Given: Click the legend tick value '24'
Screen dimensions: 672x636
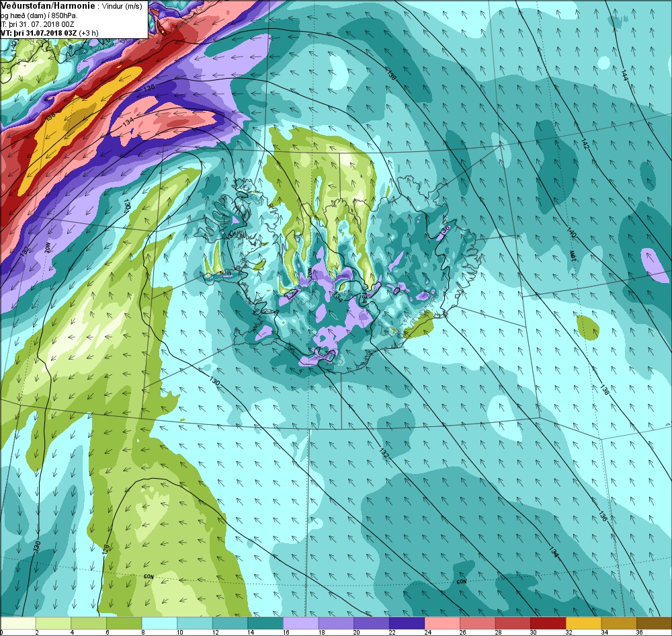Looking at the screenshot, I should click(427, 632).
